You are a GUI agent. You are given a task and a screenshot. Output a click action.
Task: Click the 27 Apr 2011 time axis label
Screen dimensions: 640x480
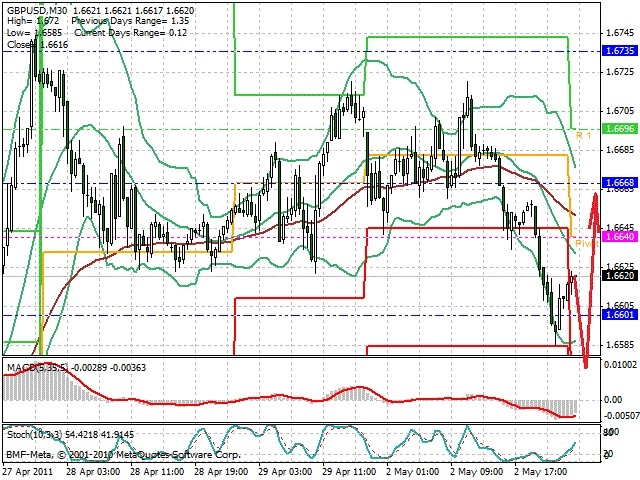tap(28, 472)
